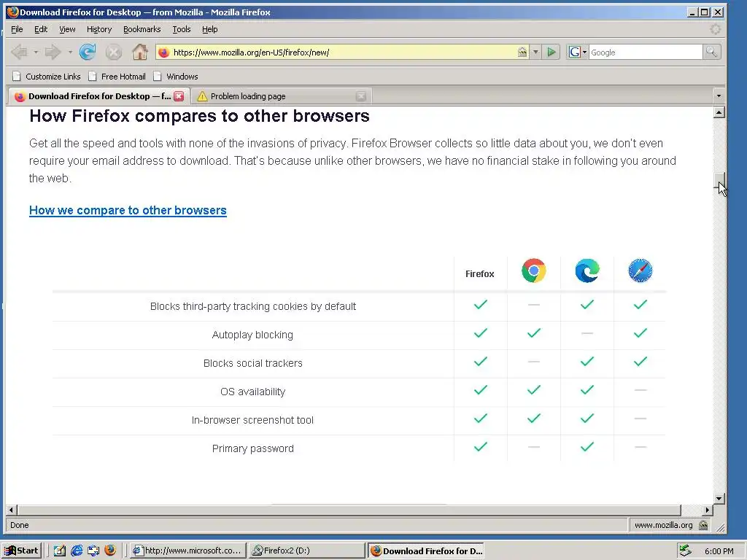Click the first quick launch notepad icon
The height and width of the screenshot is (560, 747).
point(60,551)
